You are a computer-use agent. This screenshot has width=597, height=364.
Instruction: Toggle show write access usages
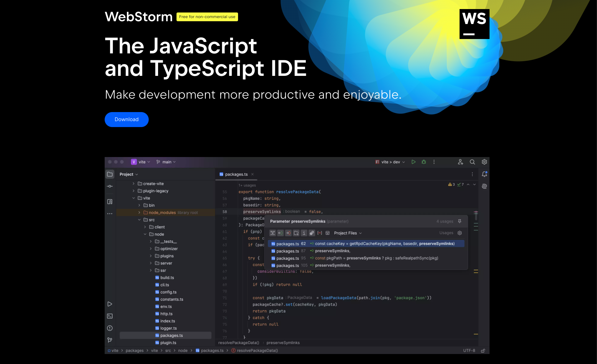[288, 233]
